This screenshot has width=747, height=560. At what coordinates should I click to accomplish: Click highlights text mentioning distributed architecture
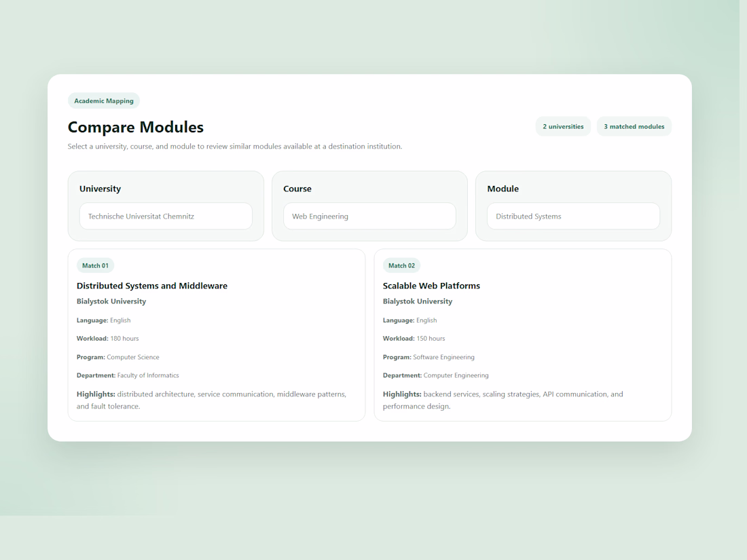point(211,400)
